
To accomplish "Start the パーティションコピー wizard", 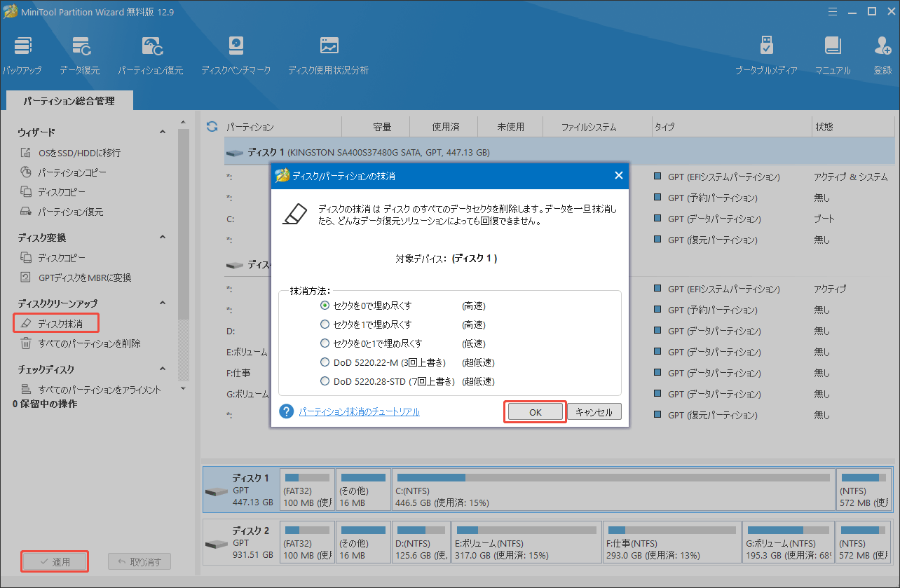I will (x=63, y=172).
